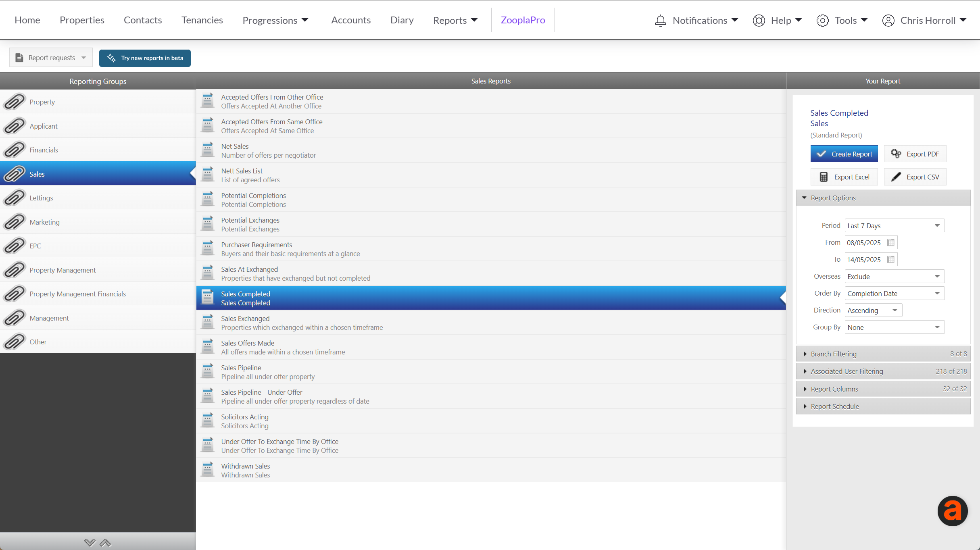Click the paperclip icon beside EPC

(x=14, y=246)
